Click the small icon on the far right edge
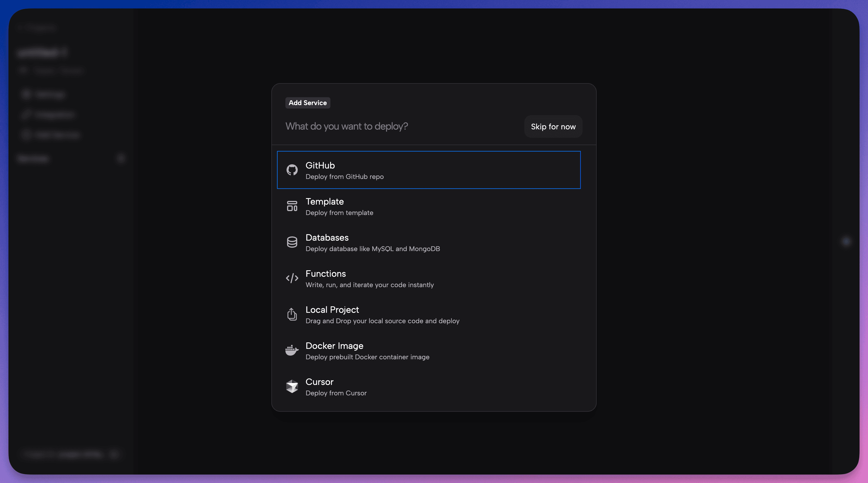The image size is (868, 483). [x=846, y=241]
